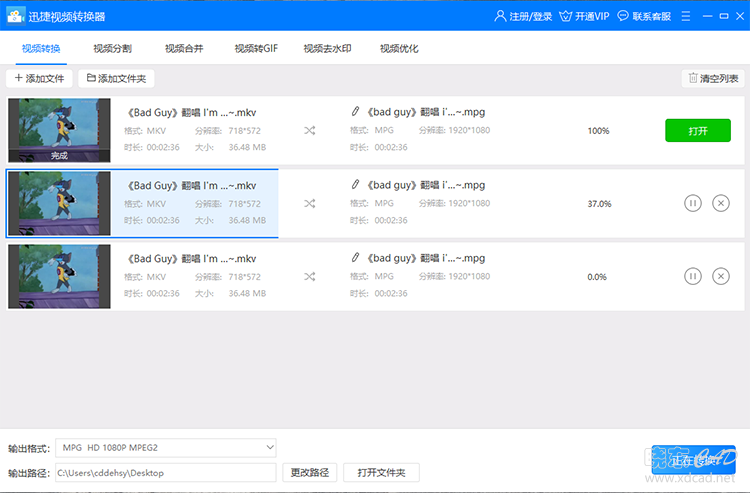Edit output name pencil icon in 0.0% row
This screenshot has height=493, width=750.
[355, 258]
